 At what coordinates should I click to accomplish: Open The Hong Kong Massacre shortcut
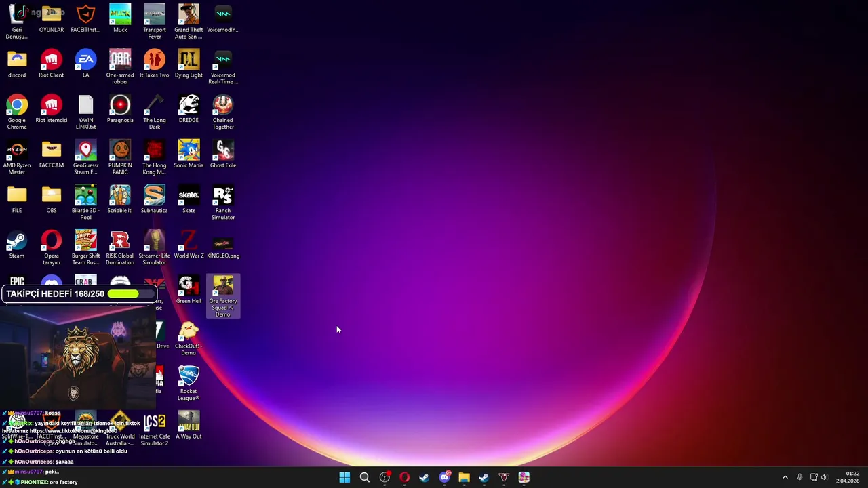[x=154, y=157]
